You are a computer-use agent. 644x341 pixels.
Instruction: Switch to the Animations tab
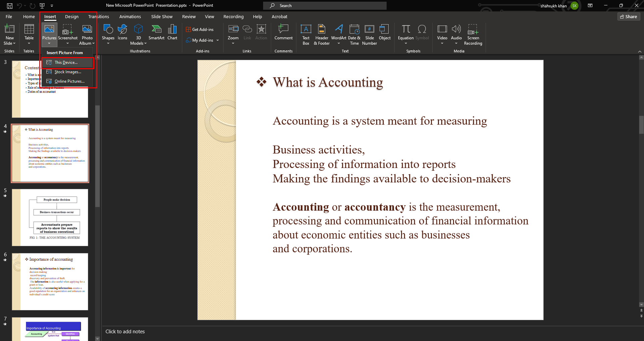130,16
